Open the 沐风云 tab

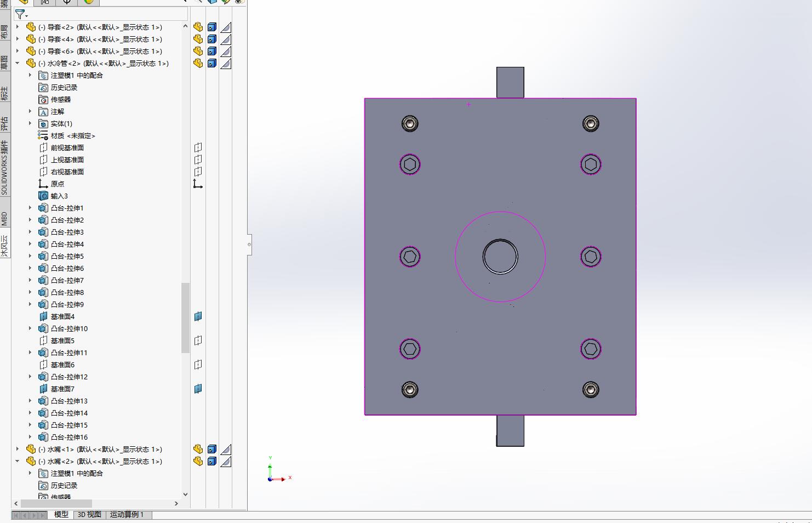pos(4,246)
